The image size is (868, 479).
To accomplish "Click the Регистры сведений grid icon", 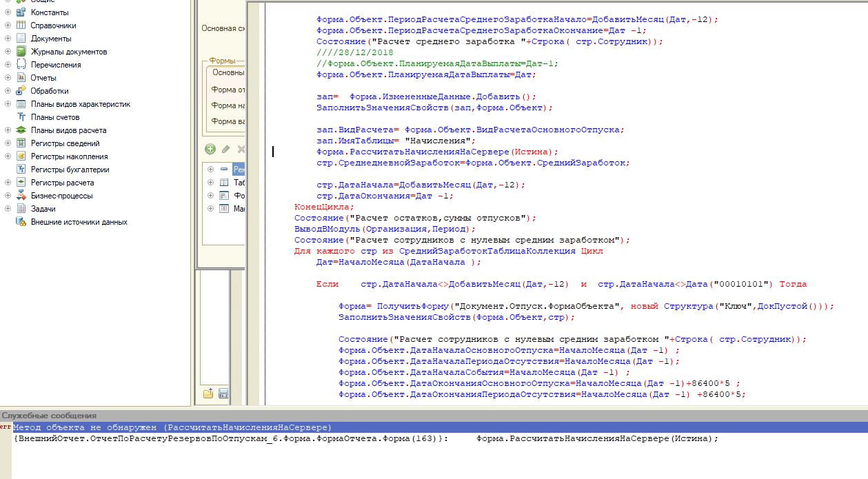I will point(21,143).
